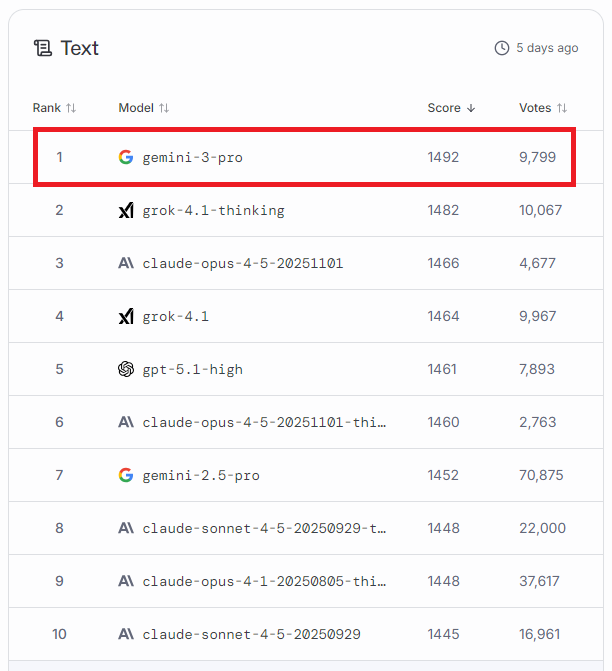Viewport: 612px width, 671px height.
Task: Select votes value 16,961
Action: 540,634
